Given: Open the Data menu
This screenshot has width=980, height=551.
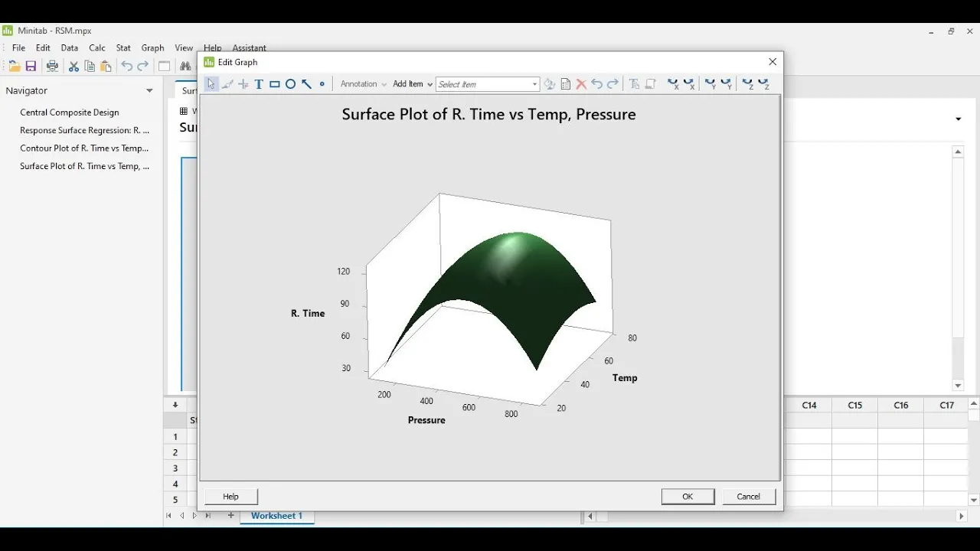Looking at the screenshot, I should tap(70, 47).
